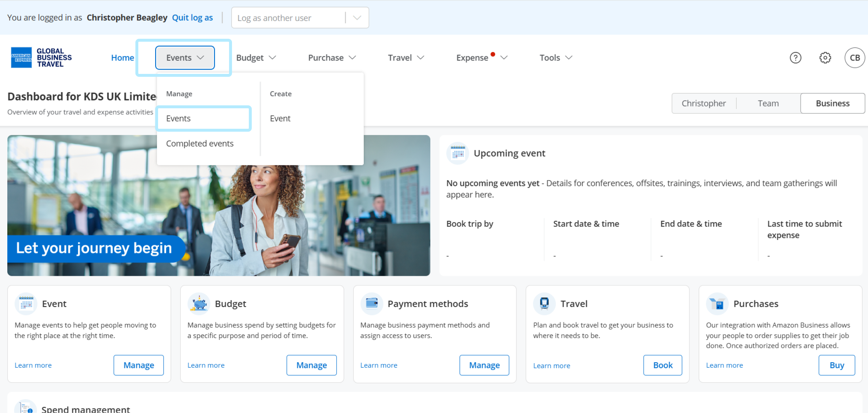Click the Budget piggy bank icon
868x413 pixels.
199,304
